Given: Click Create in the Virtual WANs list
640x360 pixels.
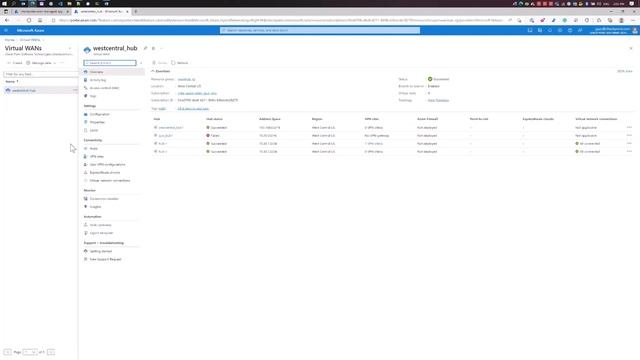Looking at the screenshot, I should (15, 63).
